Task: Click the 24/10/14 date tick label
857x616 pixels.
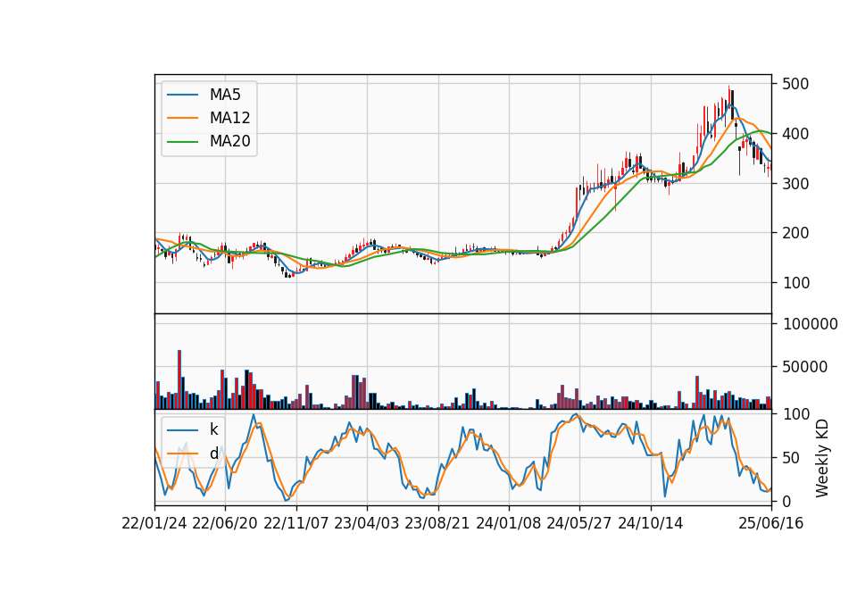Action: (x=651, y=523)
